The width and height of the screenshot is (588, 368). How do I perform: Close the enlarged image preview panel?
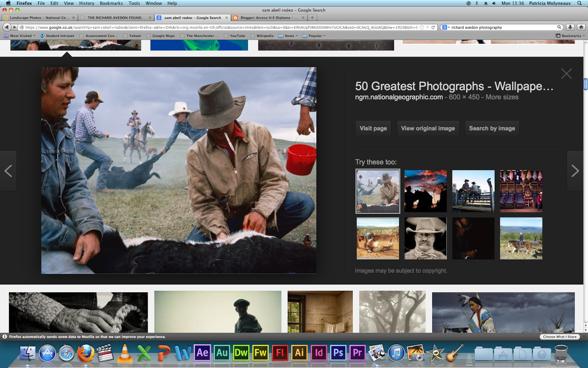(566, 74)
